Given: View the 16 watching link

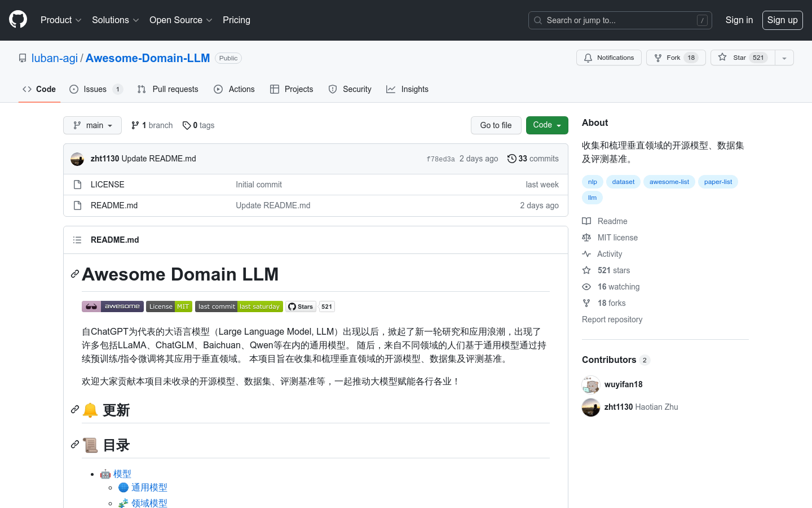Looking at the screenshot, I should coord(611,287).
